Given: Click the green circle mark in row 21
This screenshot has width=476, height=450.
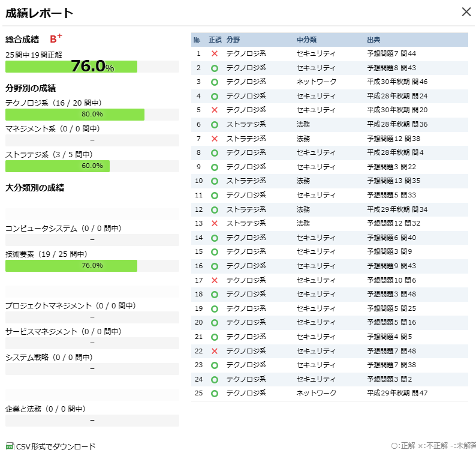Looking at the screenshot, I should coord(215,337).
